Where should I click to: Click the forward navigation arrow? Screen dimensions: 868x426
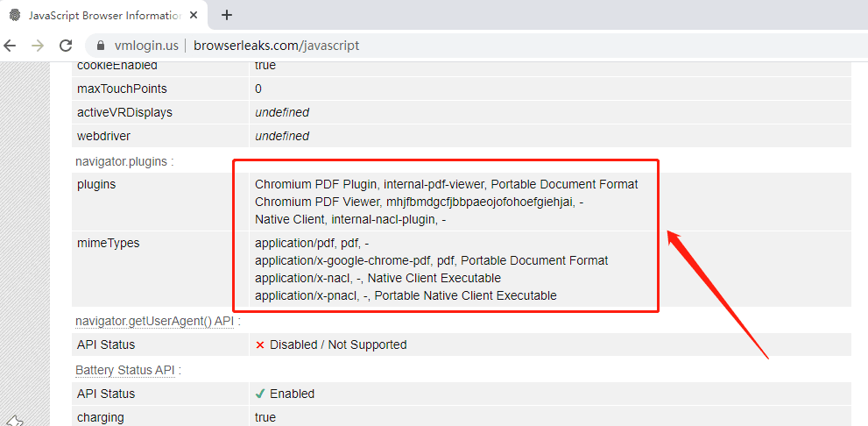click(x=37, y=46)
